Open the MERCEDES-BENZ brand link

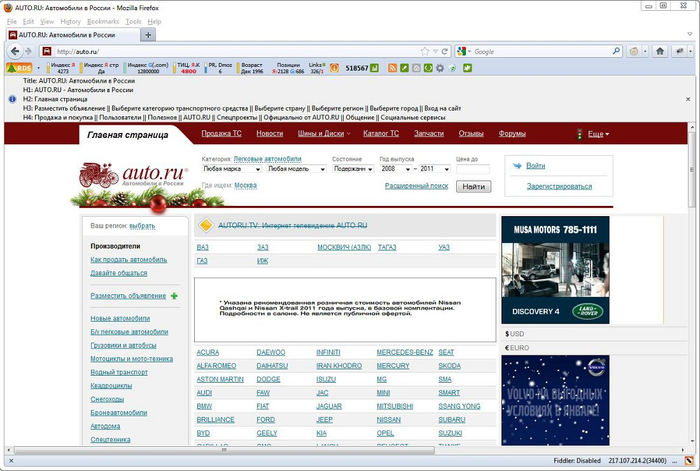pyautogui.click(x=405, y=352)
